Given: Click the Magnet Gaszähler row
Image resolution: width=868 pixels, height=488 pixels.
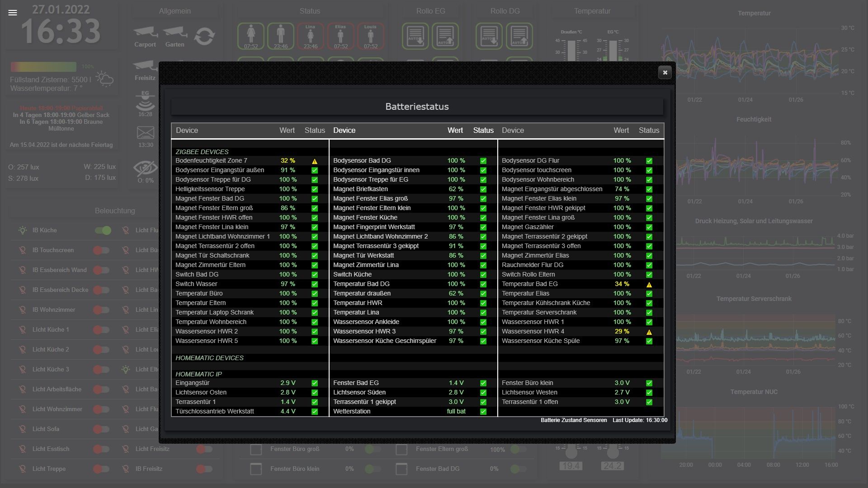Looking at the screenshot, I should pos(580,227).
